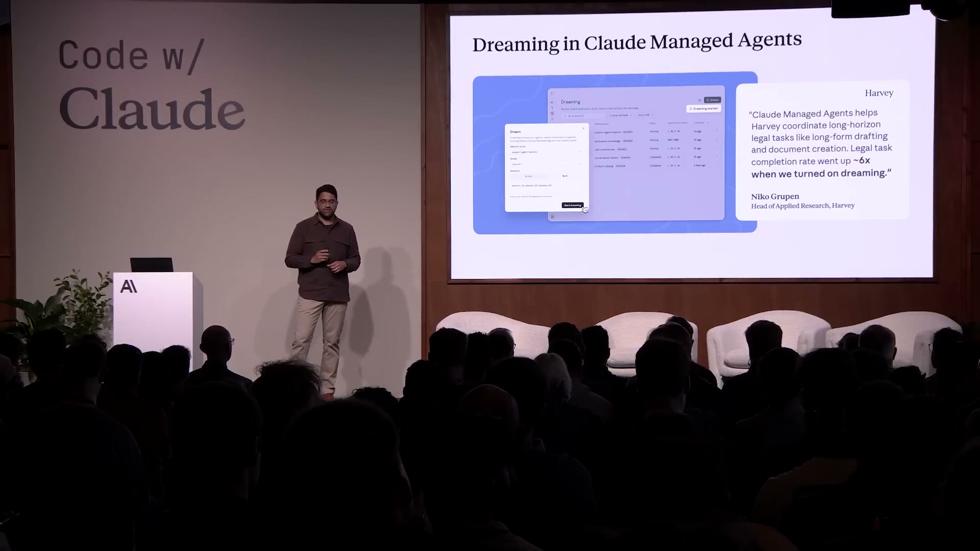Click the icon left of the Dream button
This screenshot has height=551, width=980.
[x=699, y=100]
